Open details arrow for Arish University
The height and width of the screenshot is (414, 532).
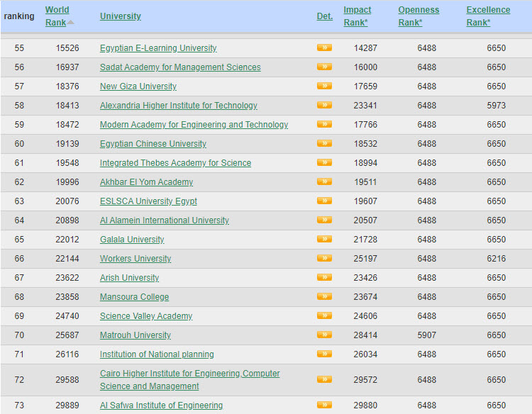point(324,278)
